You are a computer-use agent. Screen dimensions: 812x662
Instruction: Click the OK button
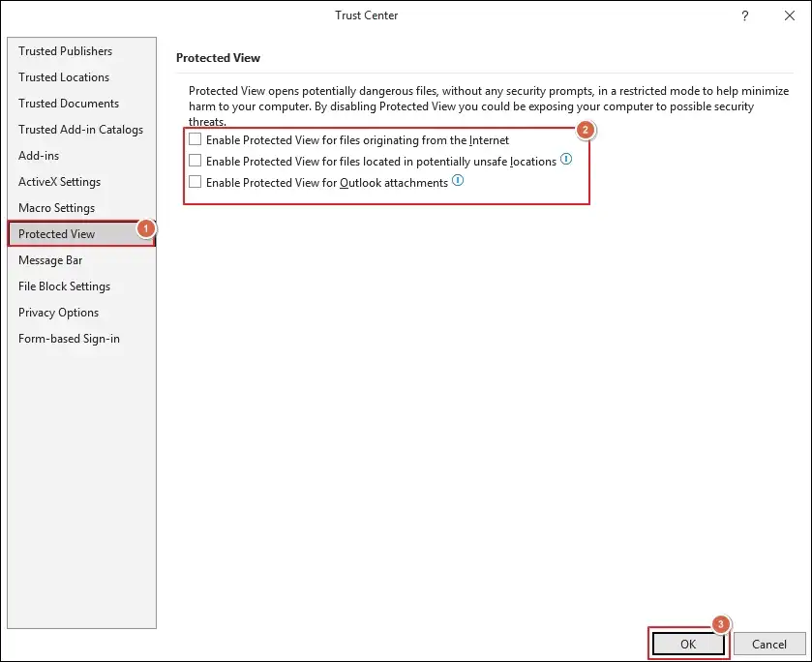pyautogui.click(x=688, y=644)
